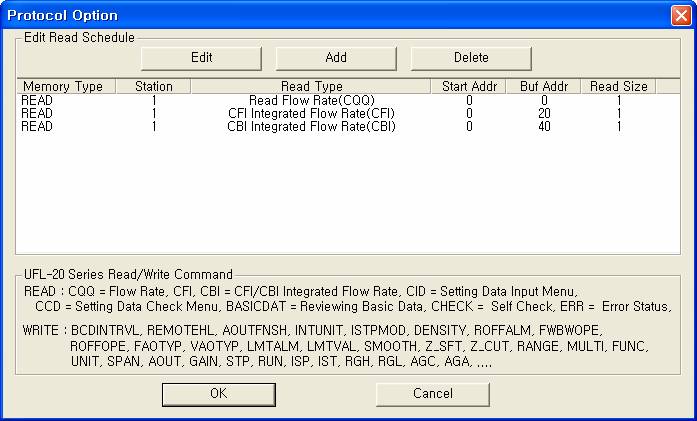Select the CFI Integrated Flow Rate(CFI) row
The width and height of the screenshot is (697, 421).
click(x=312, y=114)
